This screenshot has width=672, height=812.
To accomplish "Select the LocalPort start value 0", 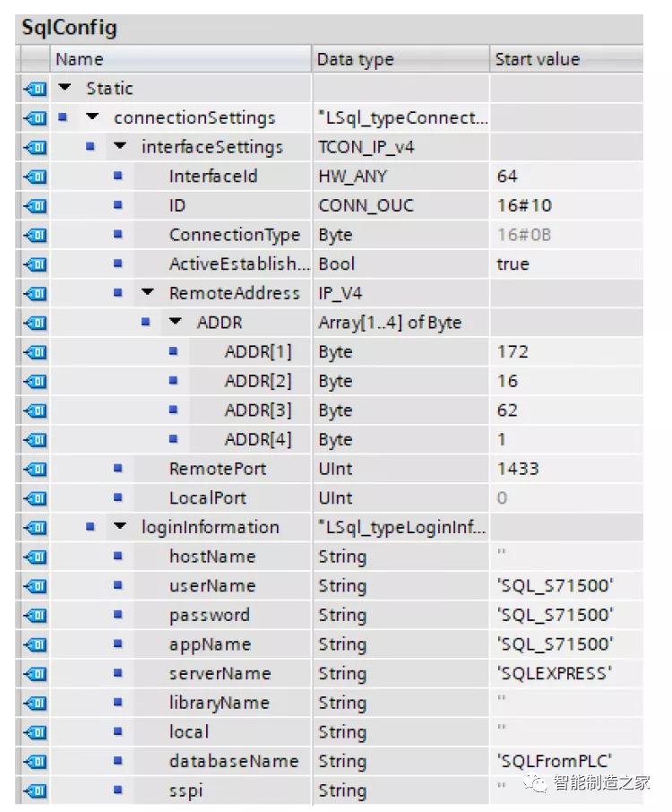I will coord(566,498).
